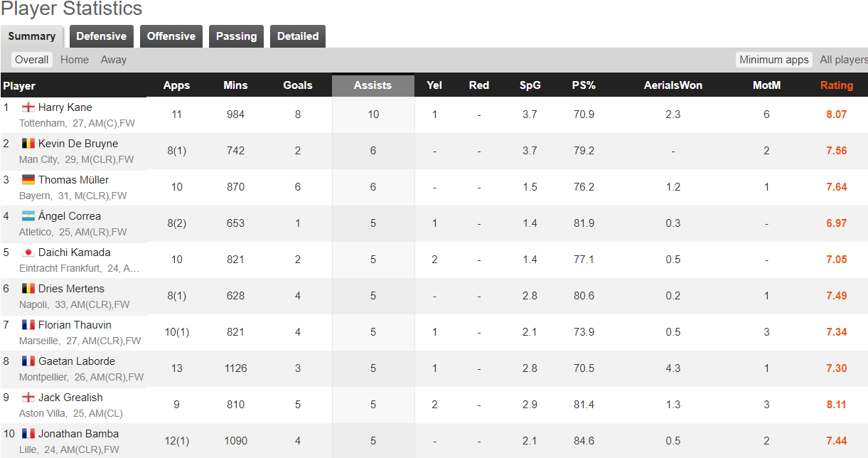The image size is (868, 458).
Task: Click Japan flag beside Daichi Kamada
Action: coord(28,252)
